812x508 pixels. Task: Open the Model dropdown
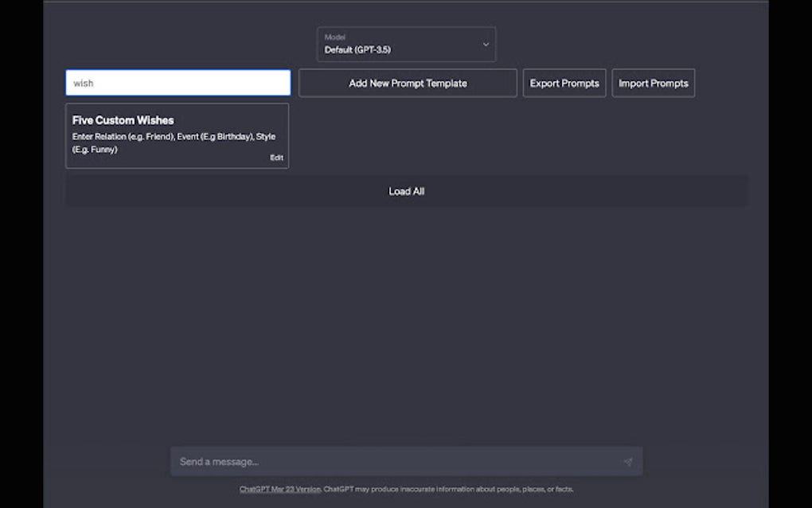pos(406,44)
